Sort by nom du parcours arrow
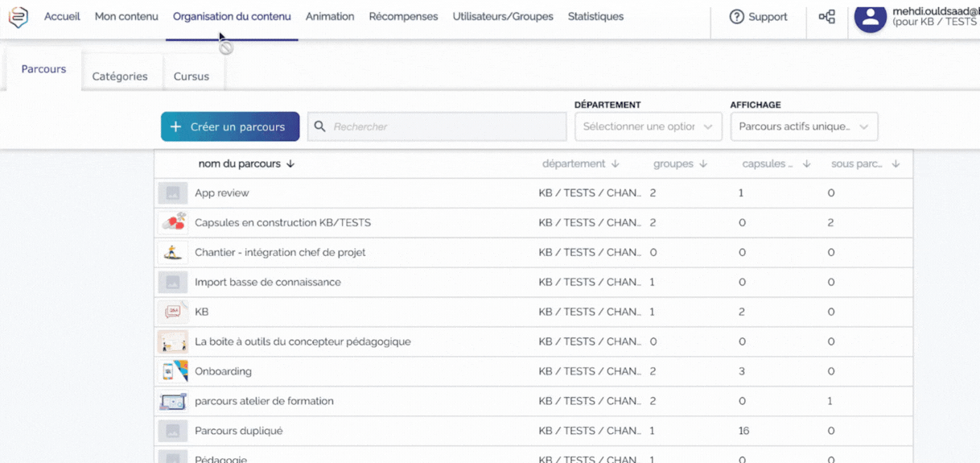Screen dimensions: 980x463 click(x=290, y=163)
